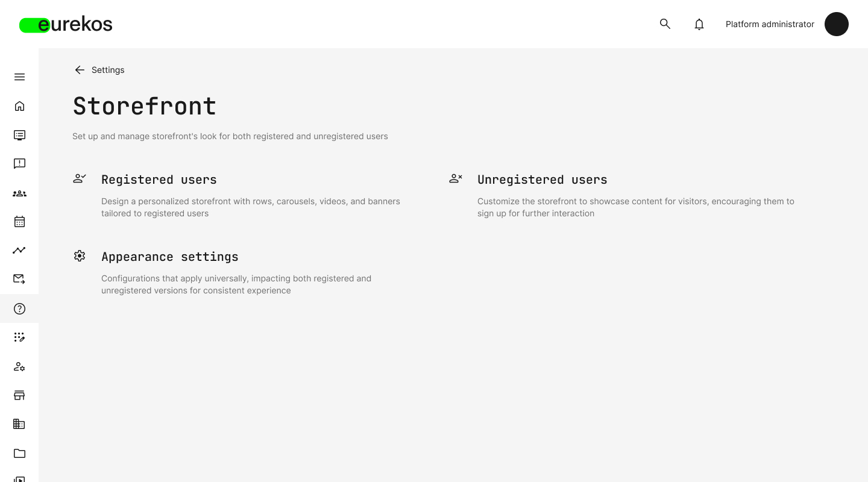Open the storefront shop icon in sidebar
The height and width of the screenshot is (482, 868).
19,395
